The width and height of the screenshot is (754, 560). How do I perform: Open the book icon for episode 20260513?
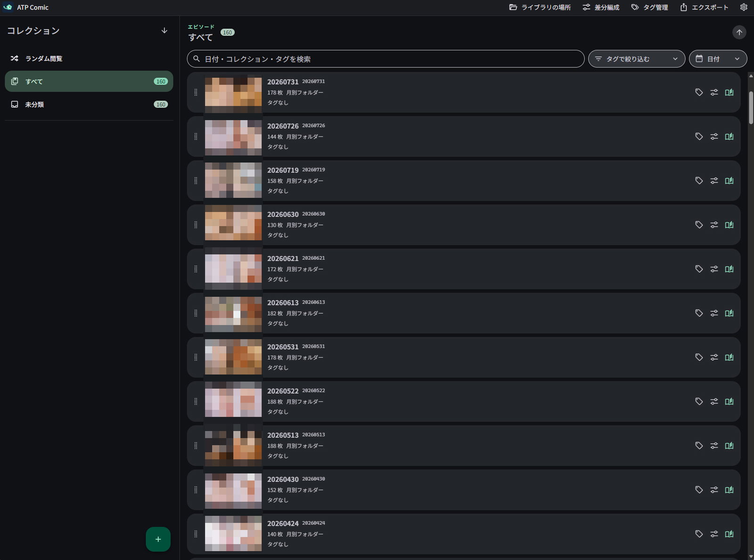click(729, 446)
